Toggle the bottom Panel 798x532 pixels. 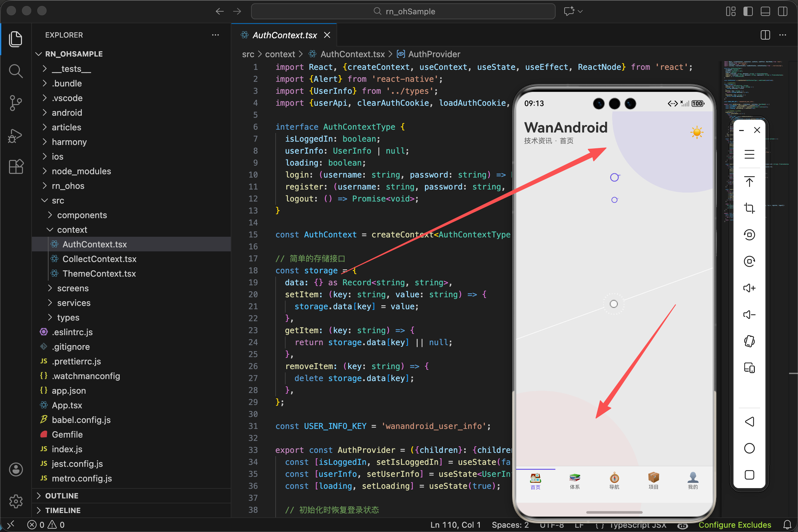(x=765, y=11)
